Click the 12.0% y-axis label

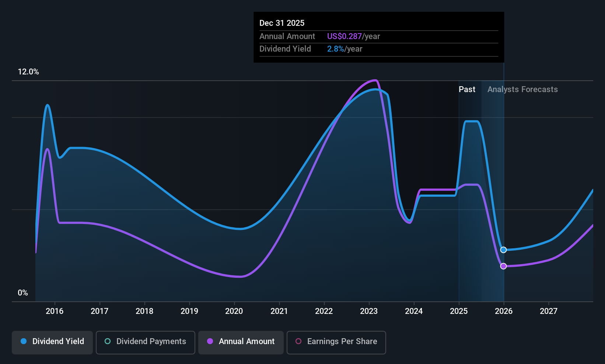click(28, 72)
